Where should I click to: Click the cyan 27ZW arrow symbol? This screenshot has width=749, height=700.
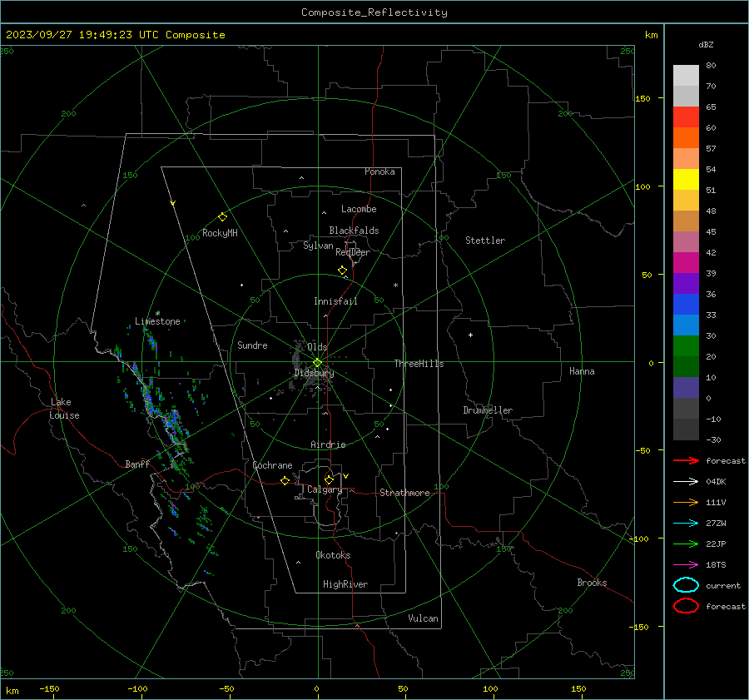point(686,524)
